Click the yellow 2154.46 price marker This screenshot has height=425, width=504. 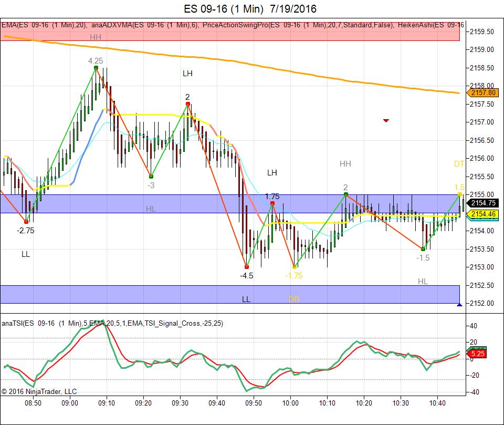(x=483, y=214)
